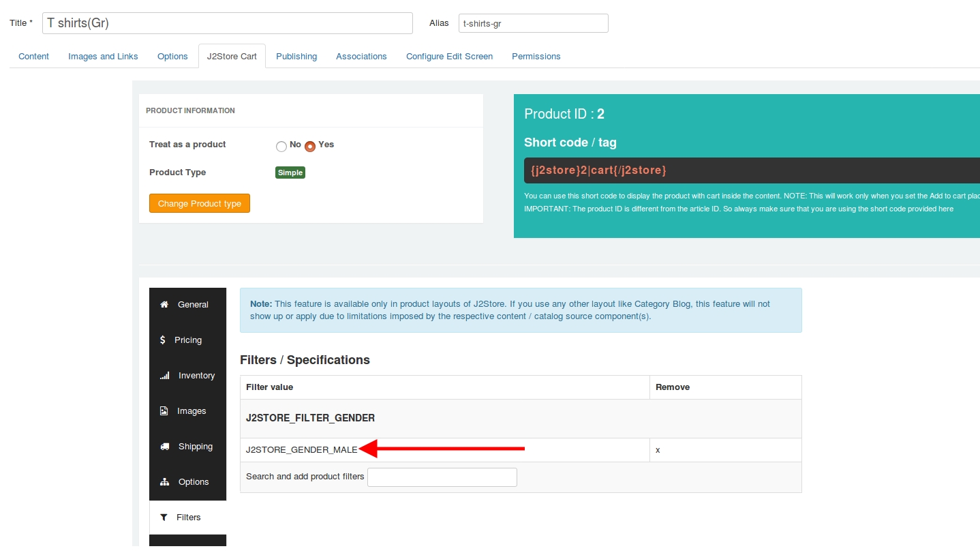The height and width of the screenshot is (553, 980).
Task: Select the short code text in dark box
Action: pyautogui.click(x=598, y=170)
